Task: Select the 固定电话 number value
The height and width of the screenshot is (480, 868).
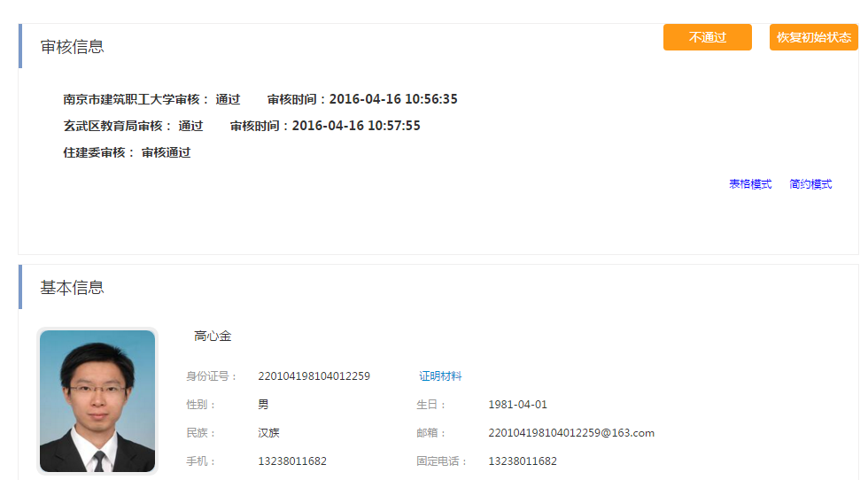Action: tap(523, 461)
